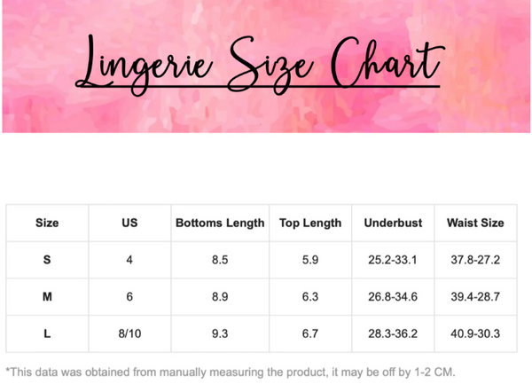The image size is (532, 392).
Task: Select the S size row label
Action: click(x=47, y=260)
